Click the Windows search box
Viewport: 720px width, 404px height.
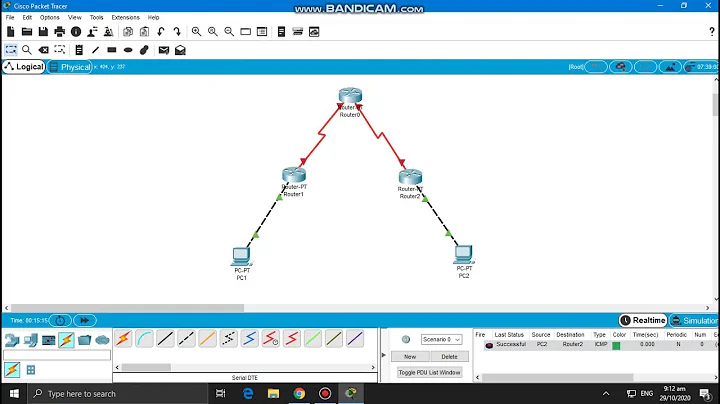(x=118, y=393)
